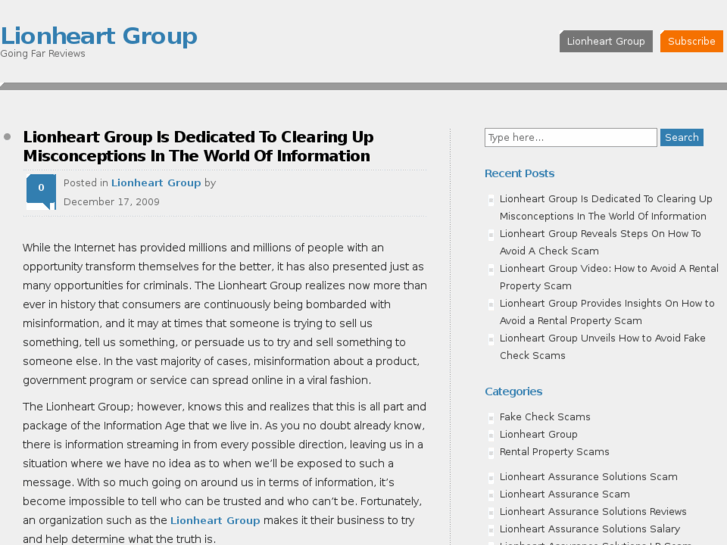This screenshot has height=545, width=727.
Task: Open Lionheart Assurance Solutions Reviews link
Action: pyautogui.click(x=593, y=512)
